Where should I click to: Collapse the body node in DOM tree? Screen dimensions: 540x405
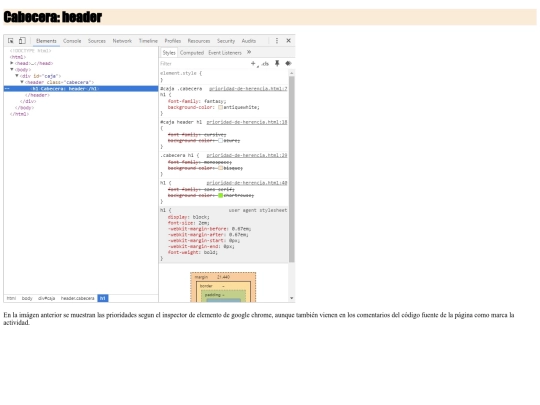(x=11, y=69)
